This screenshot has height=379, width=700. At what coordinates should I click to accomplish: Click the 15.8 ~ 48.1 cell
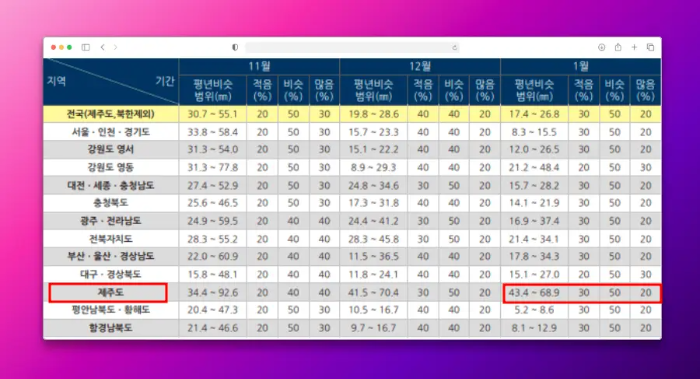coord(212,275)
